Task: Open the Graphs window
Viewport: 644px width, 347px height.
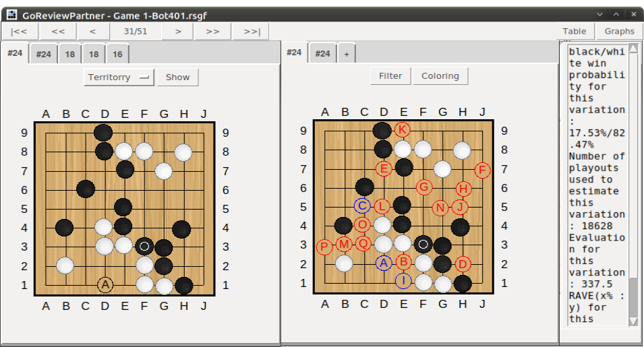Action: point(619,31)
